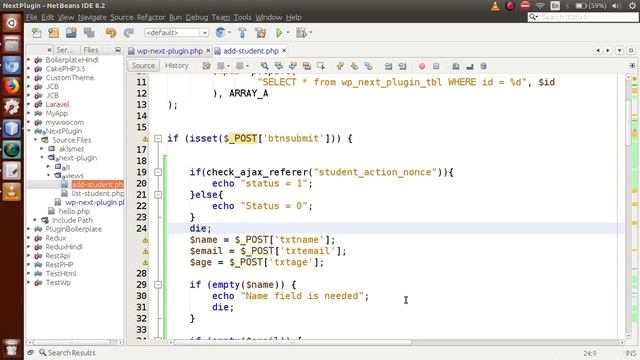Click the green icon right of macro stop button
Screen dimensions: 640x360
456,66
